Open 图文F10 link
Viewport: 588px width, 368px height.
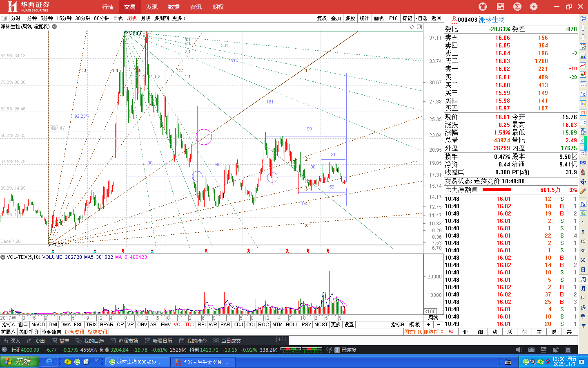click(413, 332)
